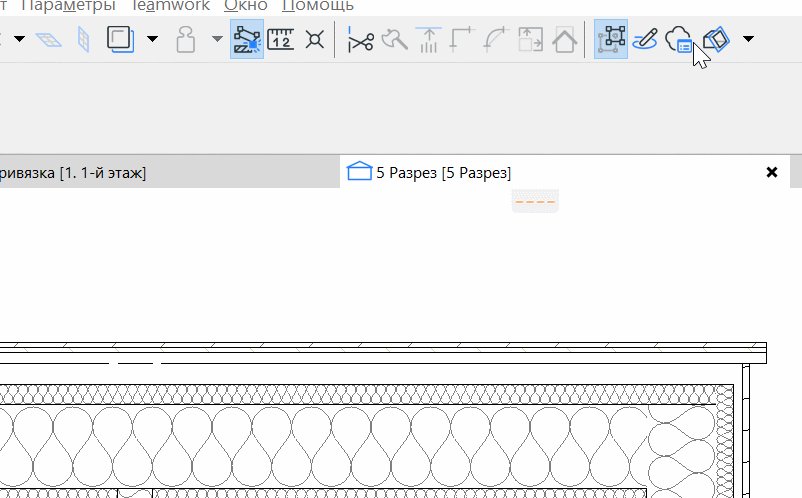This screenshot has height=498, width=802.
Task: Open the Помощь menu
Action: pos(318,6)
